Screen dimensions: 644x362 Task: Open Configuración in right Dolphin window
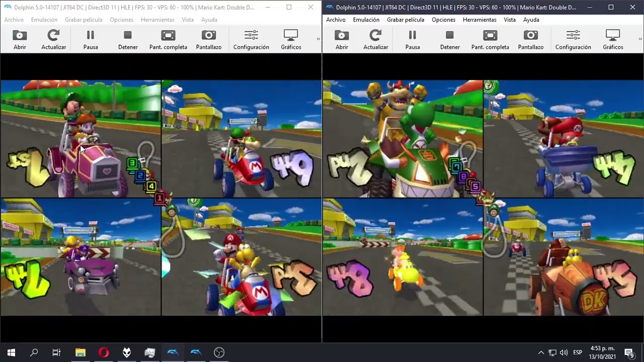(573, 40)
